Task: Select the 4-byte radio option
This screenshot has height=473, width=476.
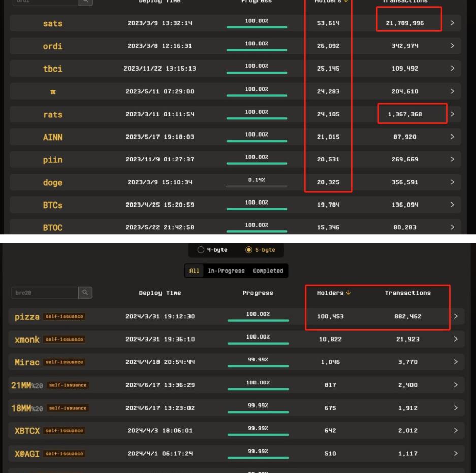Action: coord(201,250)
